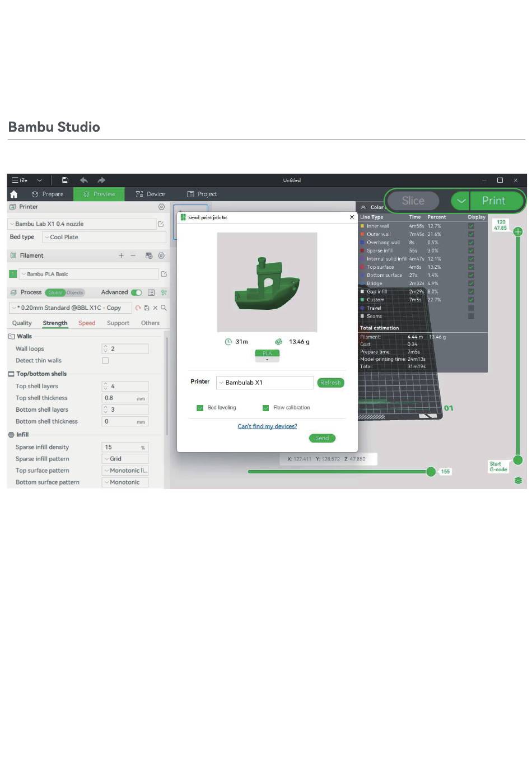The width and height of the screenshot is (532, 772).
Task: Uncheck Flow calibration in the send dialog
Action: 266,408
